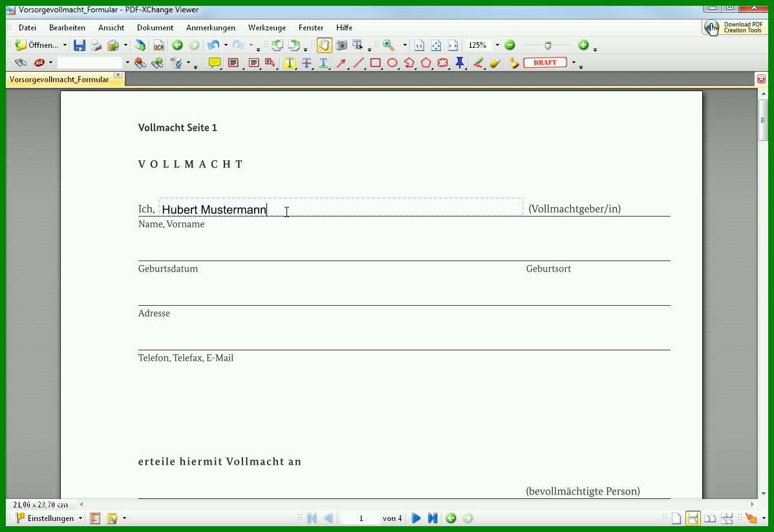The height and width of the screenshot is (532, 774).
Task: Go to the next page with the blue arrow
Action: (x=416, y=518)
